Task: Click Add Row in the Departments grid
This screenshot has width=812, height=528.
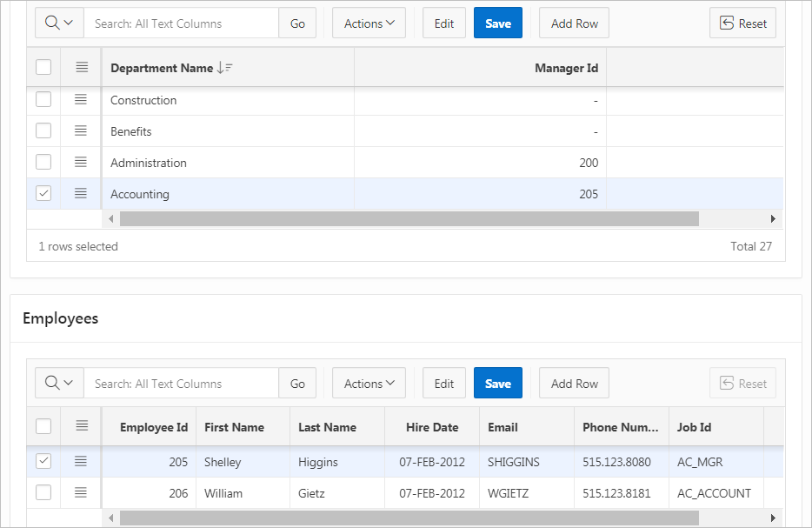Action: 574,23
